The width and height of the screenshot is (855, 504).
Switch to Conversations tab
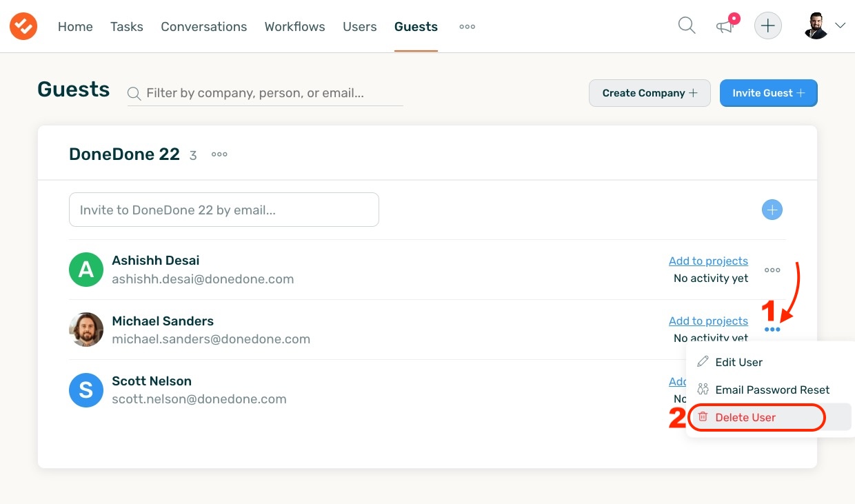tap(204, 27)
